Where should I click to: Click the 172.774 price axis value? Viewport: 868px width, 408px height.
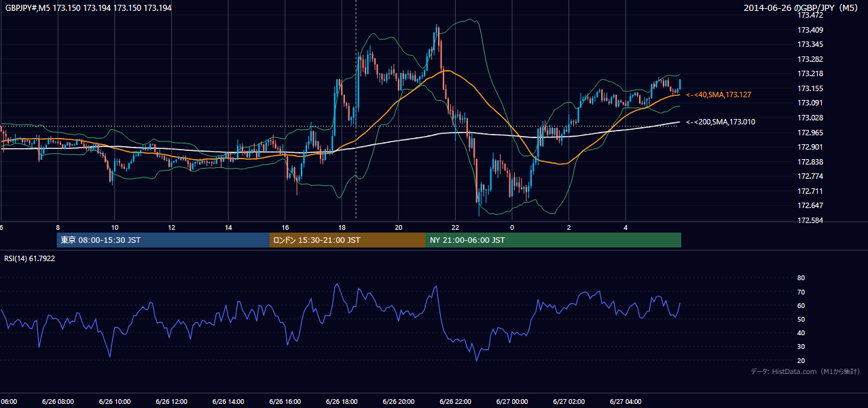pyautogui.click(x=810, y=176)
